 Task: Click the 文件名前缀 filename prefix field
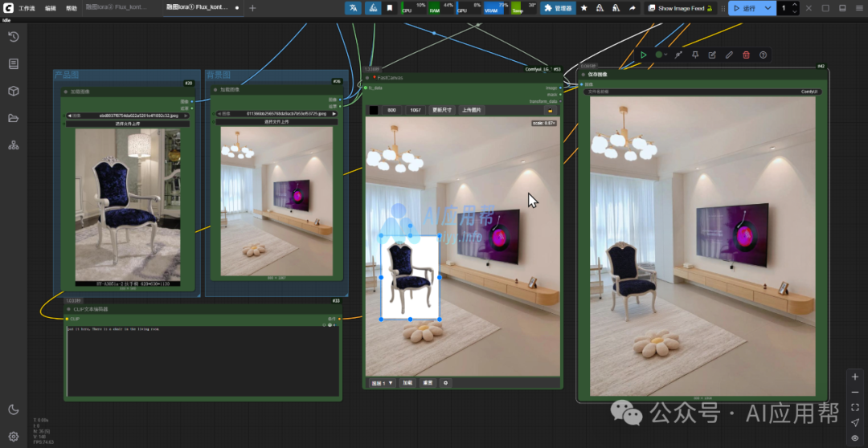[x=702, y=92]
